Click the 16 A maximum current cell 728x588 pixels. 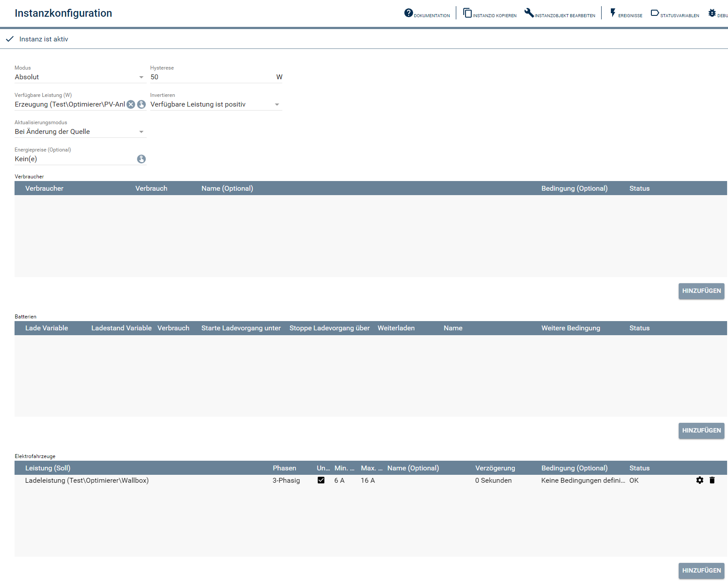pyautogui.click(x=368, y=481)
